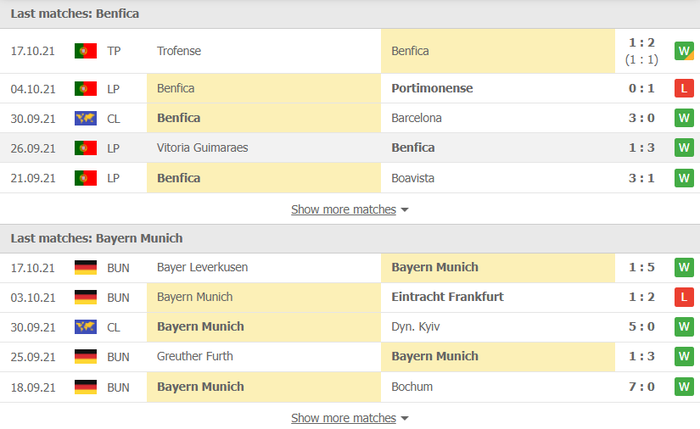The width and height of the screenshot is (700, 429).
Task: Click the Champions League flag for Benfica vs Barcelona
Action: 85,118
